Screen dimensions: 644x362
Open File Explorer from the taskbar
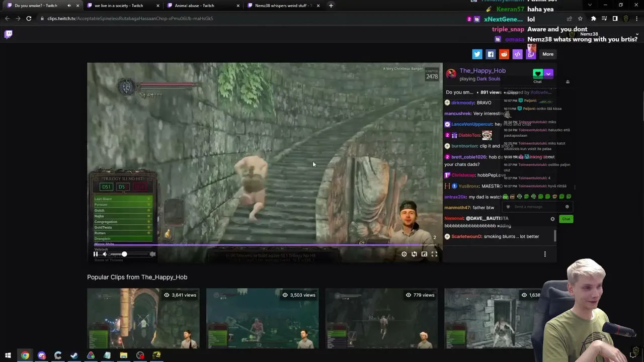pos(124,355)
